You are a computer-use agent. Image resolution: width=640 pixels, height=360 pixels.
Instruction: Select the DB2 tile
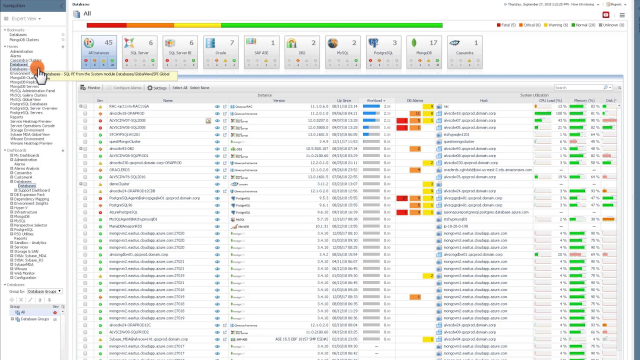click(x=302, y=52)
